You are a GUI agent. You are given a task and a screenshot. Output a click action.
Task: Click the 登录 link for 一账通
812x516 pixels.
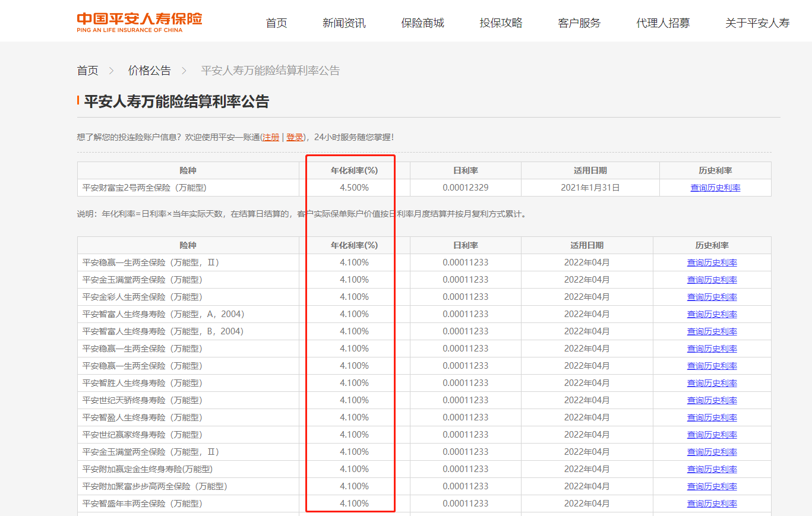pos(295,137)
